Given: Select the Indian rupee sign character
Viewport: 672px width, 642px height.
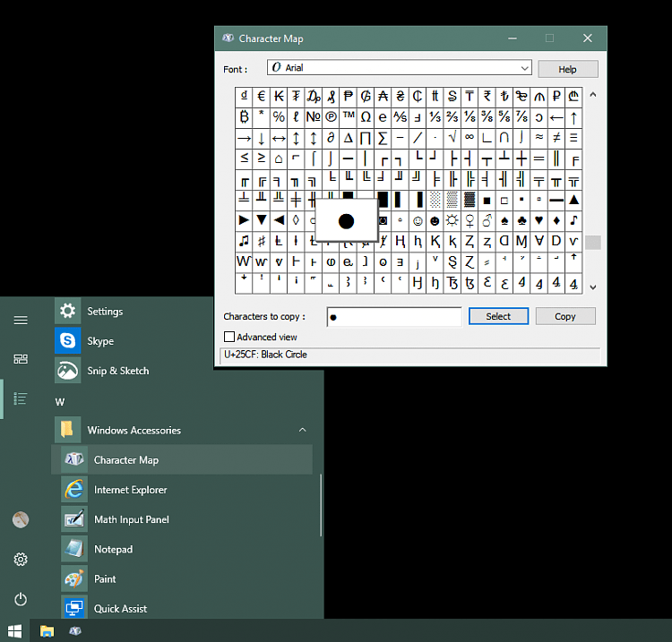Looking at the screenshot, I should [487, 97].
